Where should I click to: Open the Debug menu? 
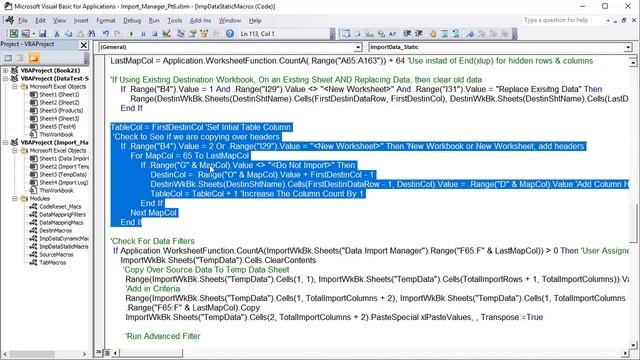point(132,20)
